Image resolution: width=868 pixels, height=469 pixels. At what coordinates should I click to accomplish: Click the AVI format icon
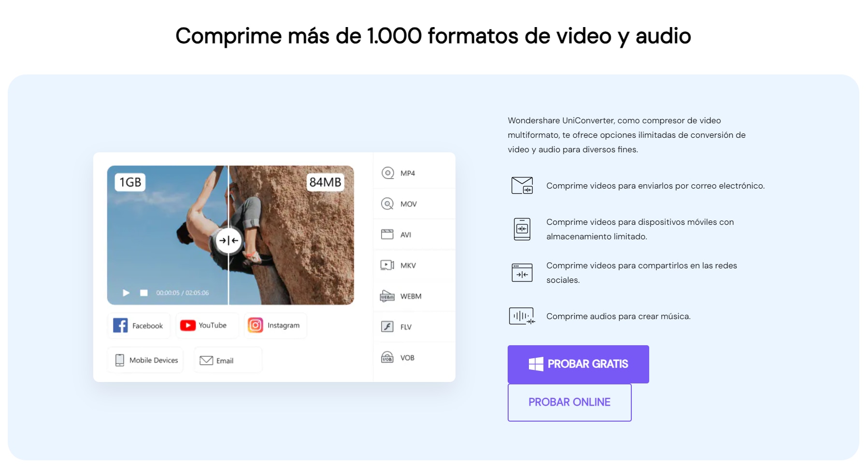[x=387, y=234]
